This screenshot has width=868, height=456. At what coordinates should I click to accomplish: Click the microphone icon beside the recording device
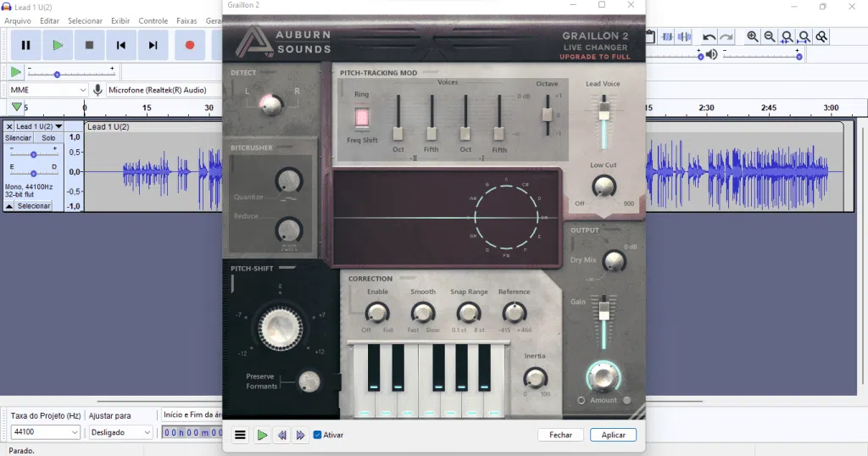97,90
